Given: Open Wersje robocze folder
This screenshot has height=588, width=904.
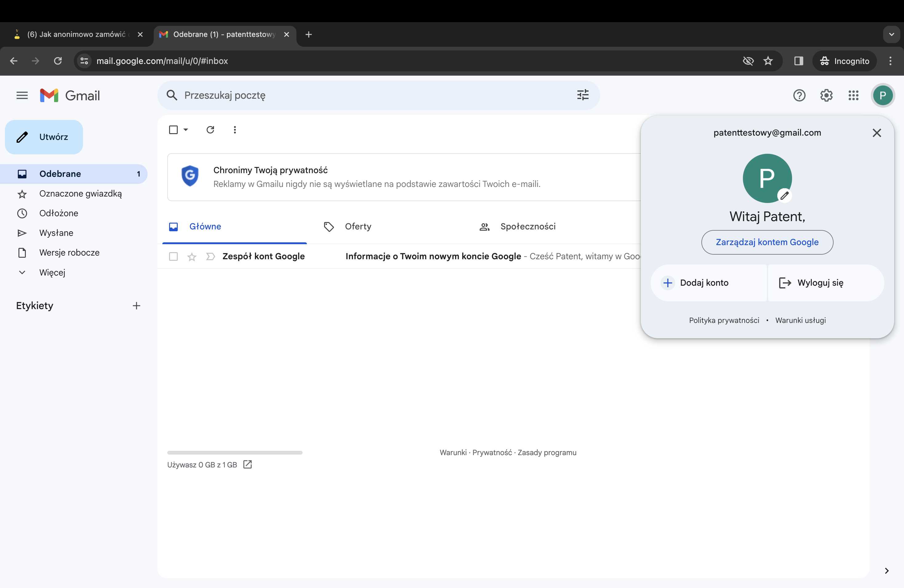Looking at the screenshot, I should [x=74, y=252].
